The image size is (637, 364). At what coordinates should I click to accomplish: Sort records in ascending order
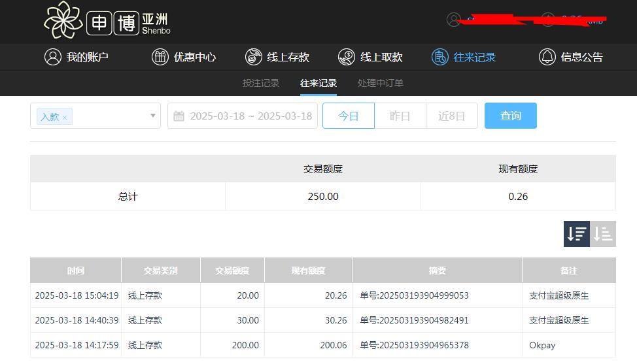click(603, 234)
